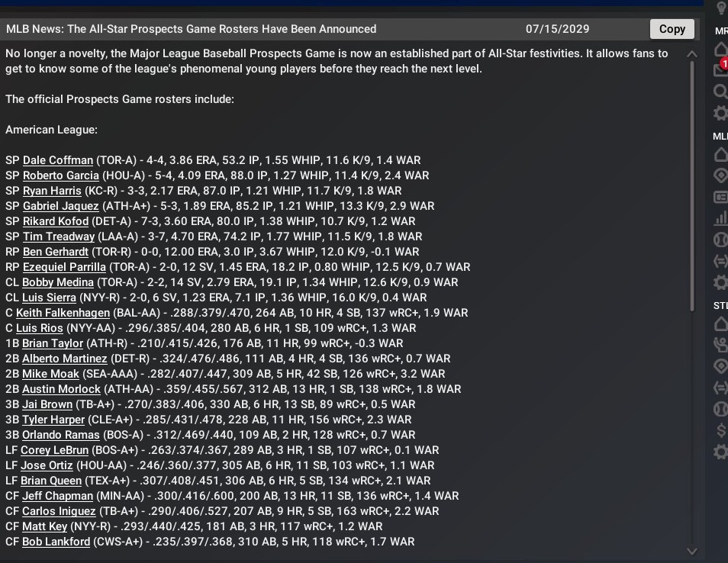Image resolution: width=728 pixels, height=563 pixels.
Task: Open the gear settings icon in STL section
Action: [x=720, y=452]
